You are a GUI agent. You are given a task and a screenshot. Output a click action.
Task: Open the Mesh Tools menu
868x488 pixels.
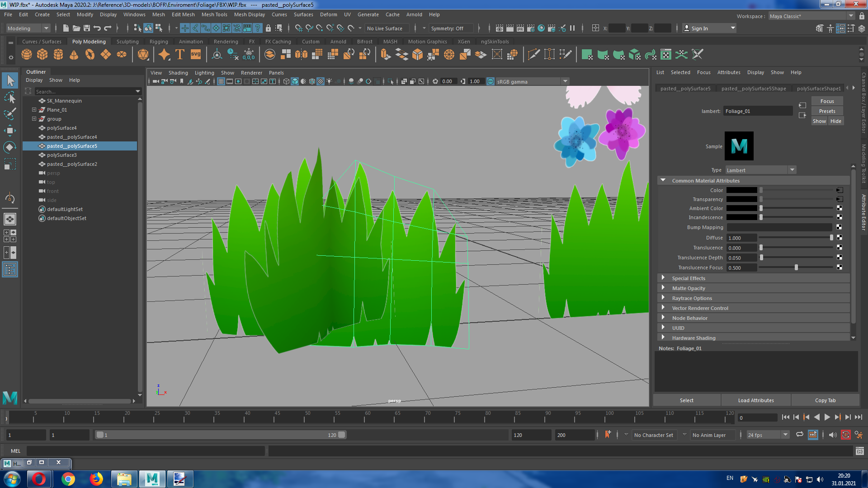pos(214,14)
